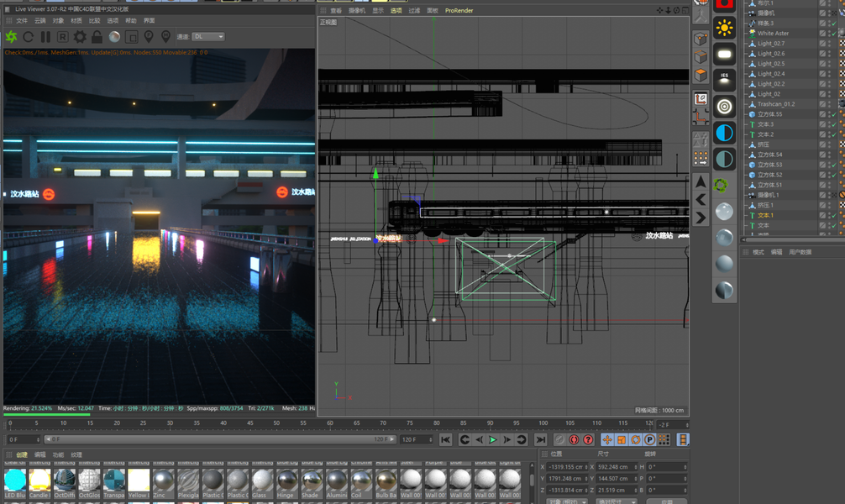
Task: Toggle autokeying red button
Action: click(x=574, y=440)
